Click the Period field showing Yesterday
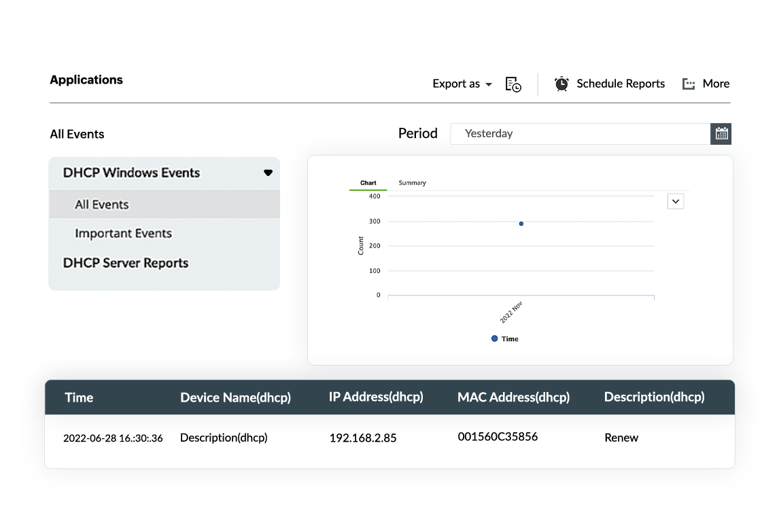The image size is (779, 532). tap(580, 134)
